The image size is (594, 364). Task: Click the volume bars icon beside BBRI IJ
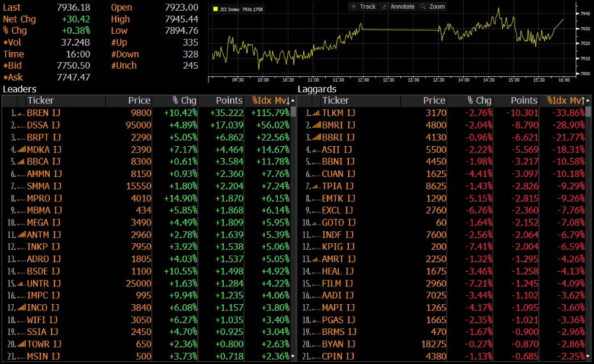[x=316, y=137]
